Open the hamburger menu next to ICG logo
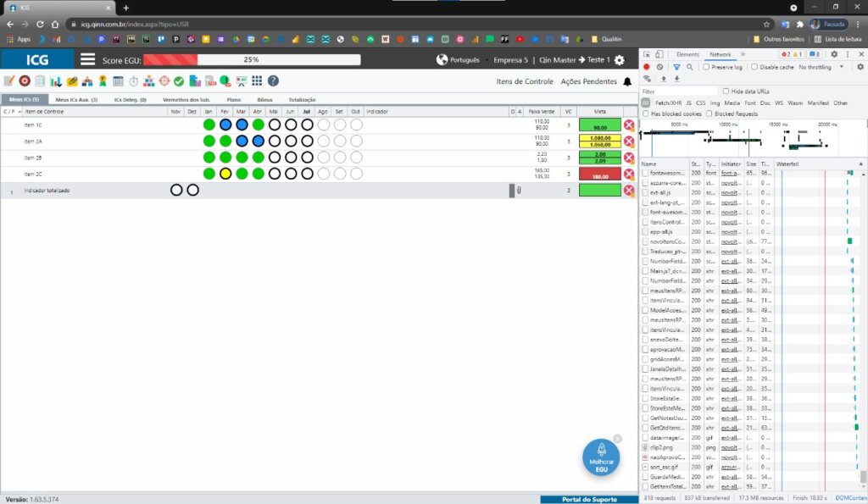The width and height of the screenshot is (868, 504). (x=87, y=59)
